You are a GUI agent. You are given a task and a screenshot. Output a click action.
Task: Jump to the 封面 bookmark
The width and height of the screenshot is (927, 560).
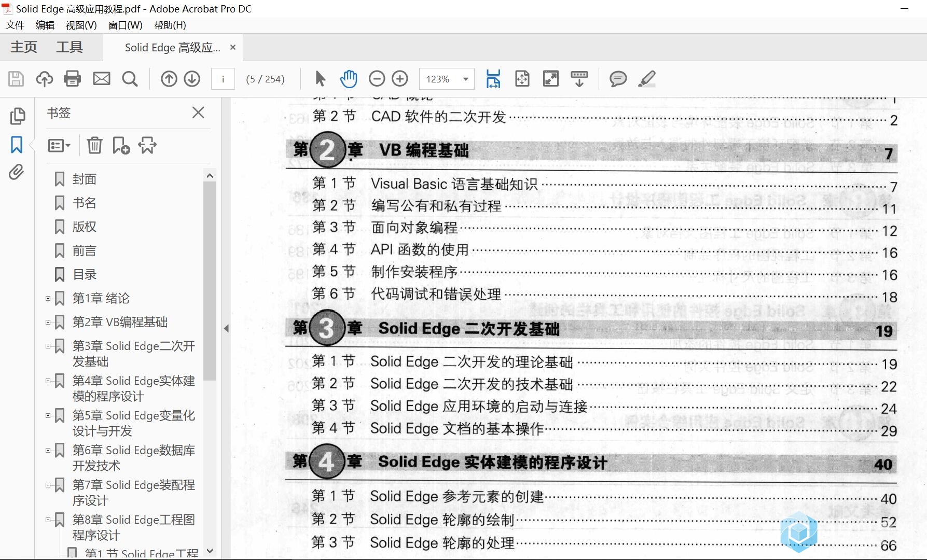tap(85, 179)
